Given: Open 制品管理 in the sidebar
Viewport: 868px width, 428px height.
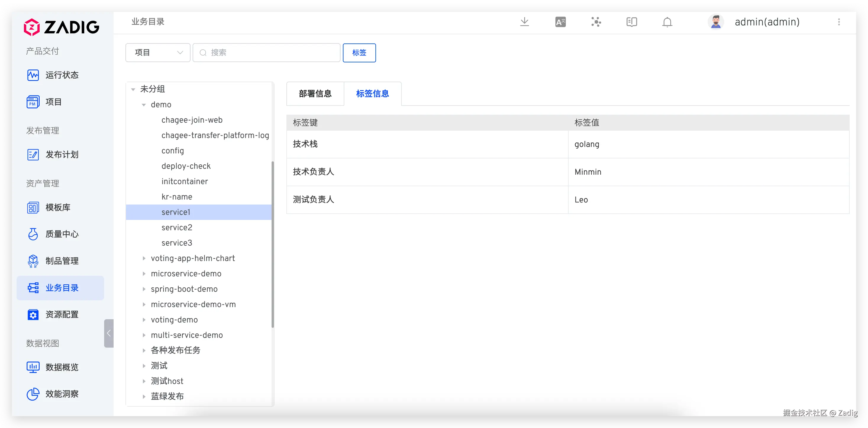Looking at the screenshot, I should [62, 261].
